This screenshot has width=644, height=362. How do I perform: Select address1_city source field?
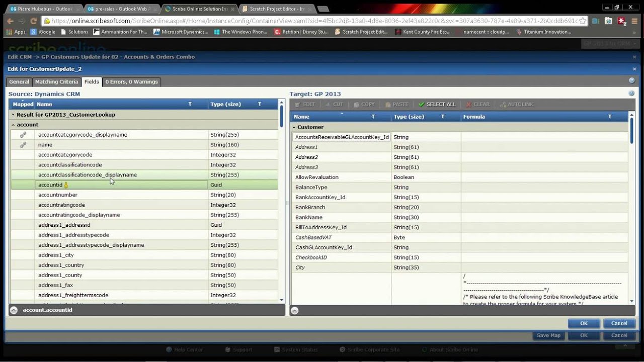[x=144, y=255]
